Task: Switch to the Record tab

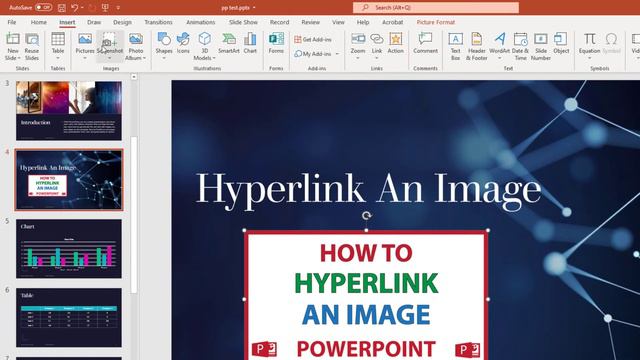Action: click(280, 22)
